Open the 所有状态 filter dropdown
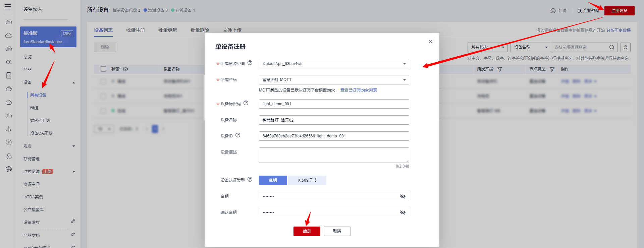 (x=488, y=47)
